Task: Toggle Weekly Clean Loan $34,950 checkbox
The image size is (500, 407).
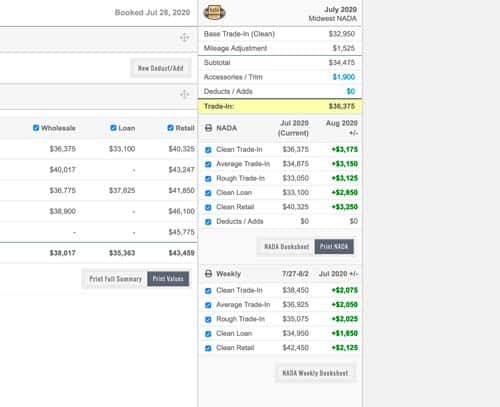Action: click(x=208, y=334)
